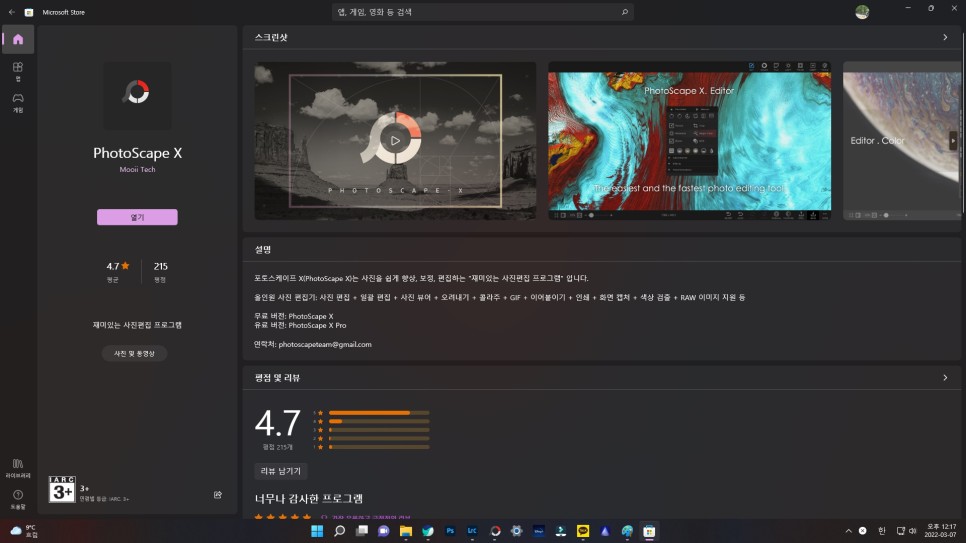Open the user profile avatar
This screenshot has height=543, width=966.
tap(862, 12)
